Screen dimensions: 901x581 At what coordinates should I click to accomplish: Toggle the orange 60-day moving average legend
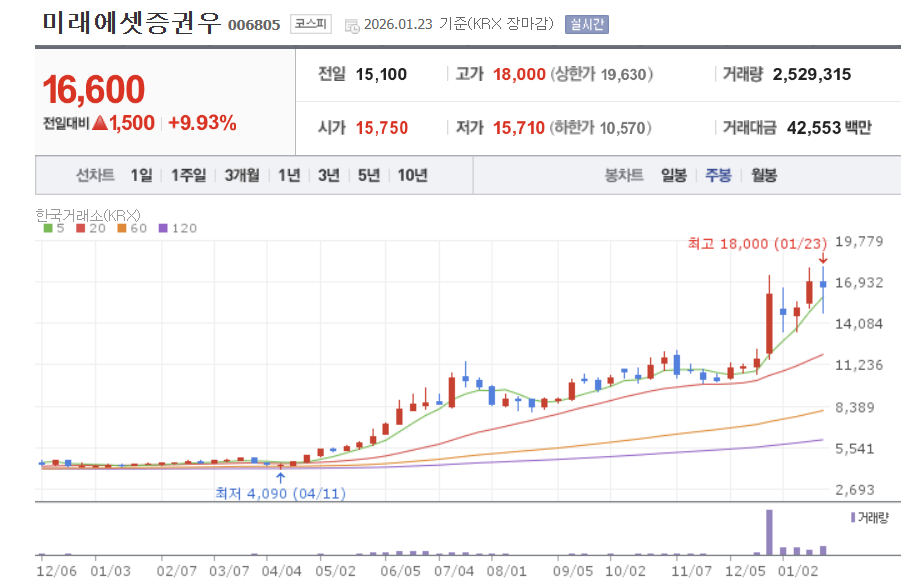click(121, 228)
